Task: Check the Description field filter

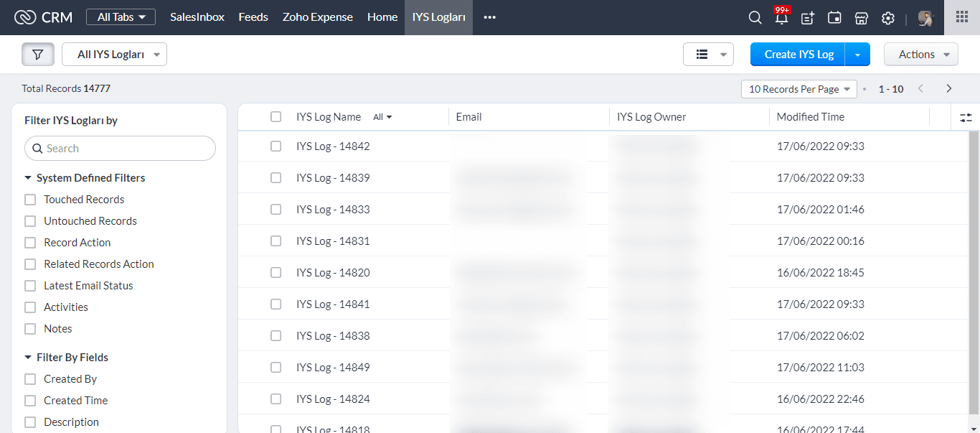Action: pos(30,422)
